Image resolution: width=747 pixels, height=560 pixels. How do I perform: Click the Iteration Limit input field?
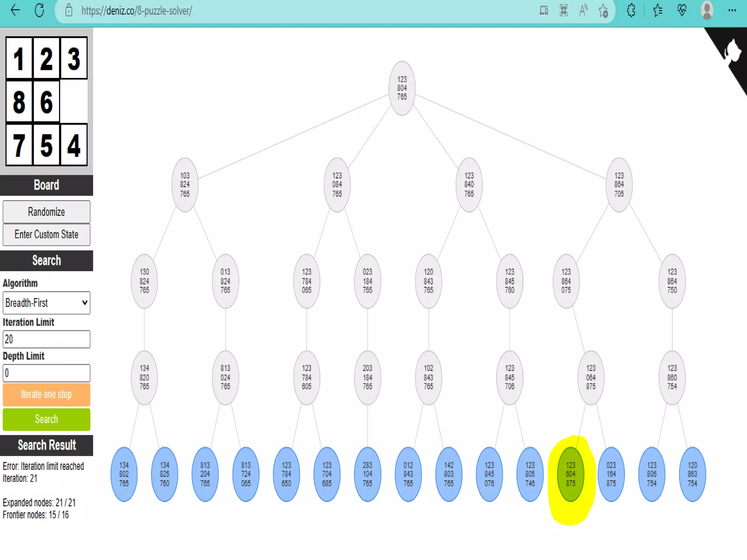(46, 339)
